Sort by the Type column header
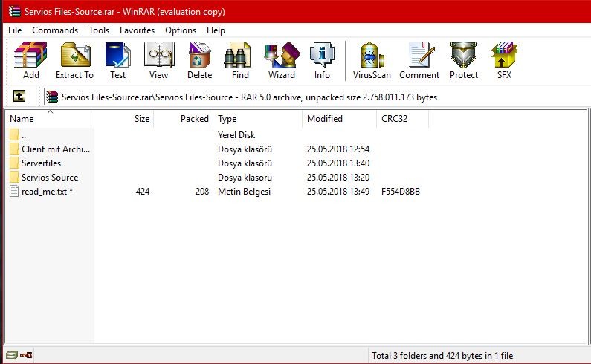The height and width of the screenshot is (364, 591). point(258,119)
